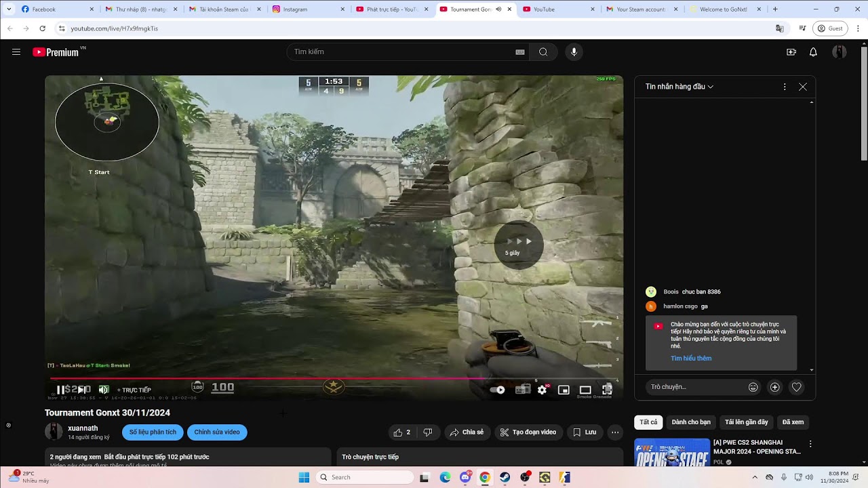
Task: Open Windows Start menu
Action: pyautogui.click(x=304, y=477)
